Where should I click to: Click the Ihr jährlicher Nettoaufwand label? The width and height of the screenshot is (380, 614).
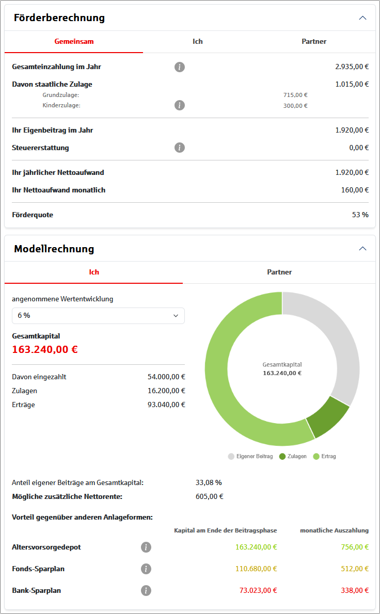58,173
